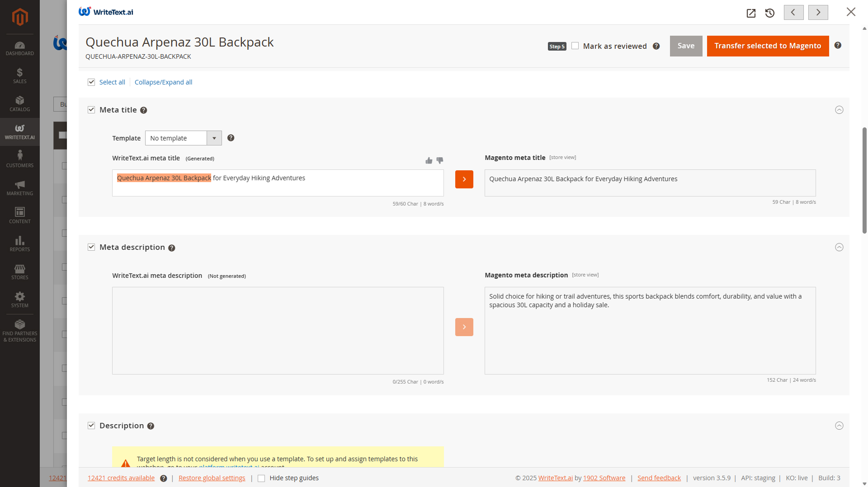Click the Magento logo in sidebar
This screenshot has height=487, width=868.
(x=20, y=17)
